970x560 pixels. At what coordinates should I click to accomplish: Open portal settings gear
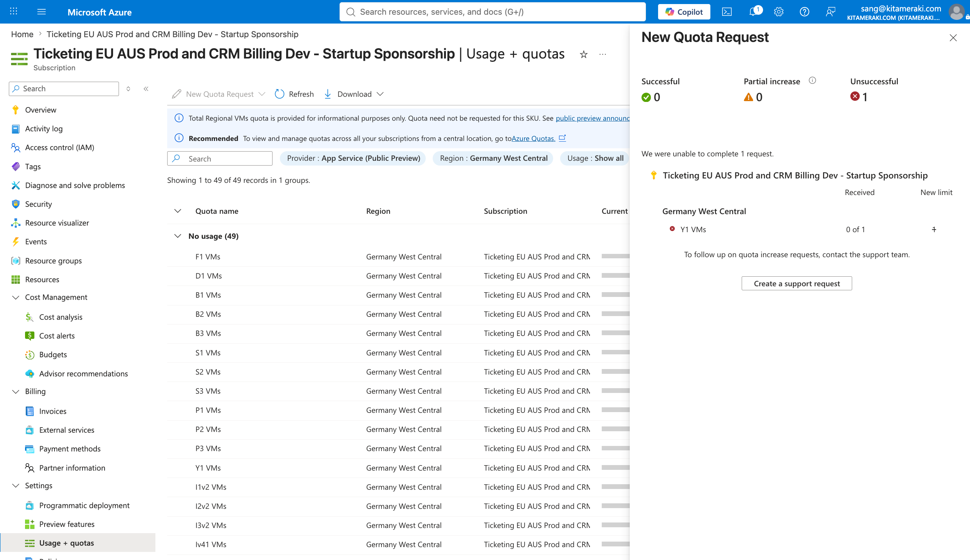pos(779,11)
